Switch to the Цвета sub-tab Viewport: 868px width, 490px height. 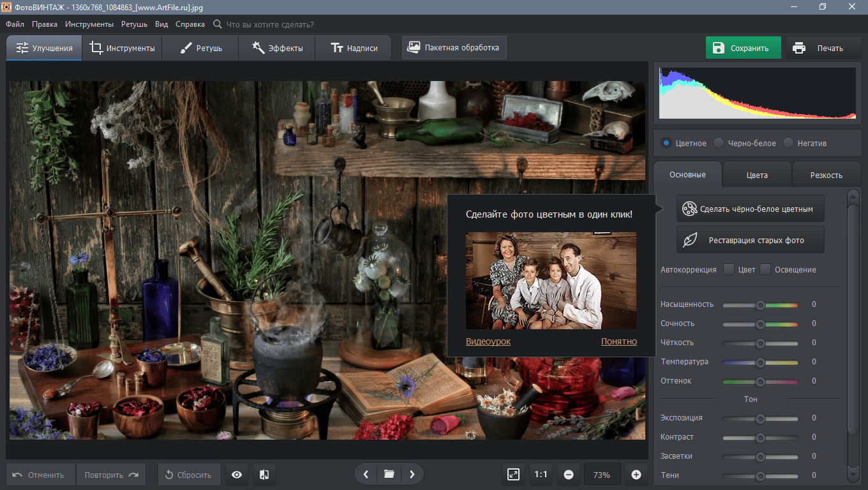(757, 174)
